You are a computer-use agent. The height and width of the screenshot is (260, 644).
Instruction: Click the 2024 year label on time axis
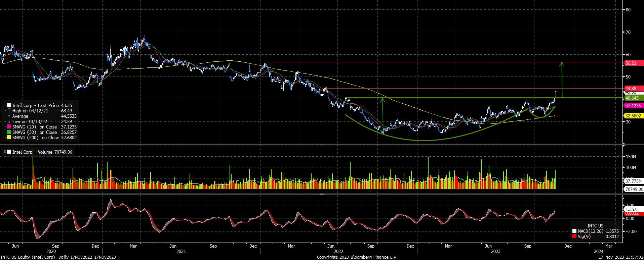click(x=598, y=251)
